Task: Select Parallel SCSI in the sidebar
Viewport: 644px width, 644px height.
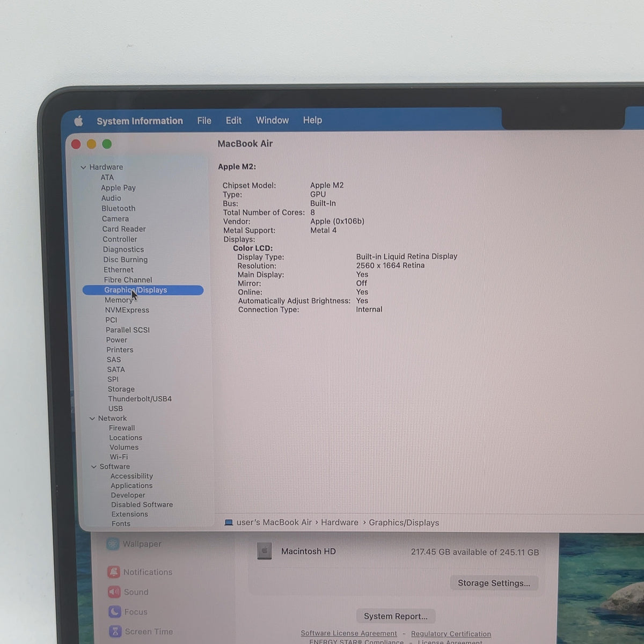Action: [128, 330]
